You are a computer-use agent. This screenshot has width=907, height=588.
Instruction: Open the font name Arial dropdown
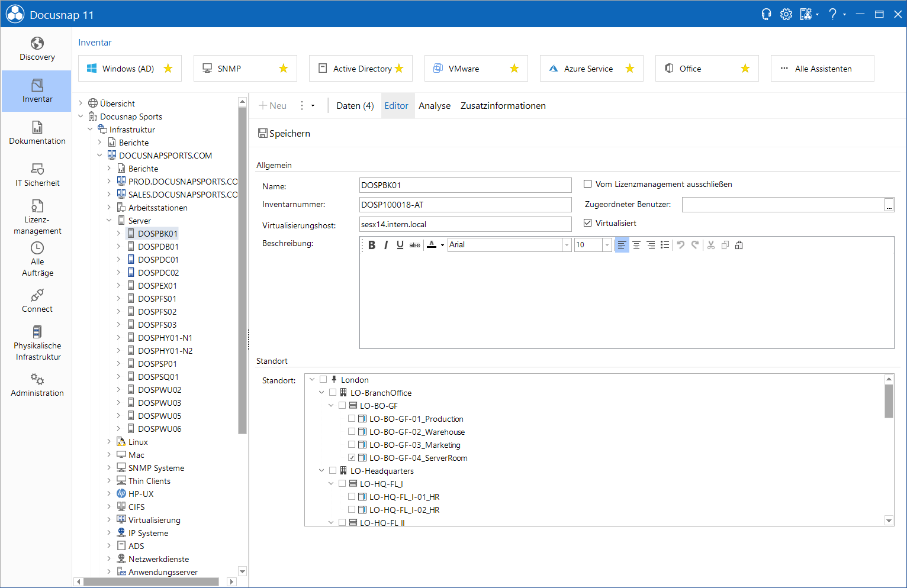567,245
